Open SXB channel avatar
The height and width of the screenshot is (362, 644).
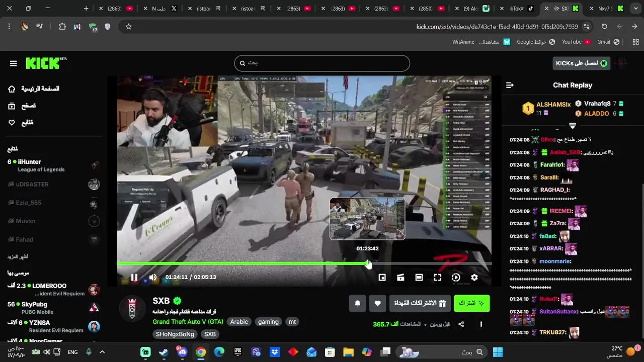(132, 308)
